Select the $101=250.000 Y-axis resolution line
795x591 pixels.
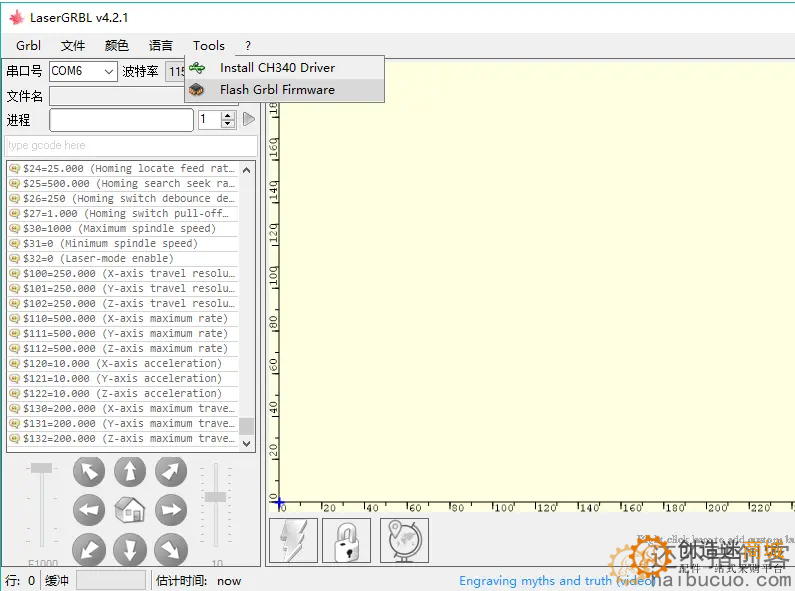tap(123, 288)
